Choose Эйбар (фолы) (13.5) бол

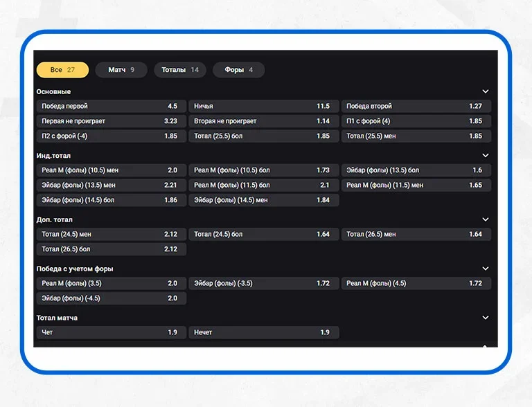coord(416,170)
